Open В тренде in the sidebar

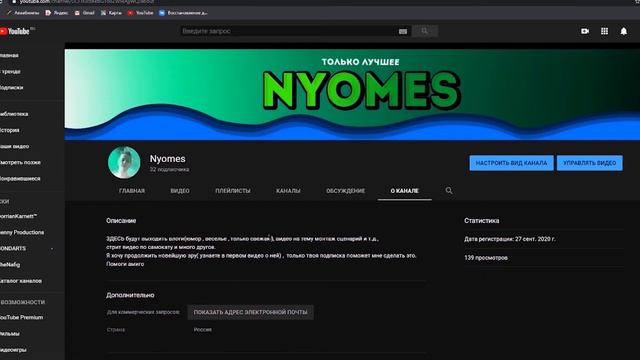(10, 71)
